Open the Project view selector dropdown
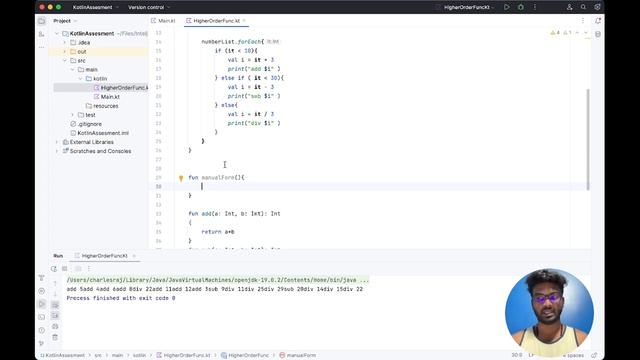This screenshot has width=640, height=360. pyautogui.click(x=65, y=21)
